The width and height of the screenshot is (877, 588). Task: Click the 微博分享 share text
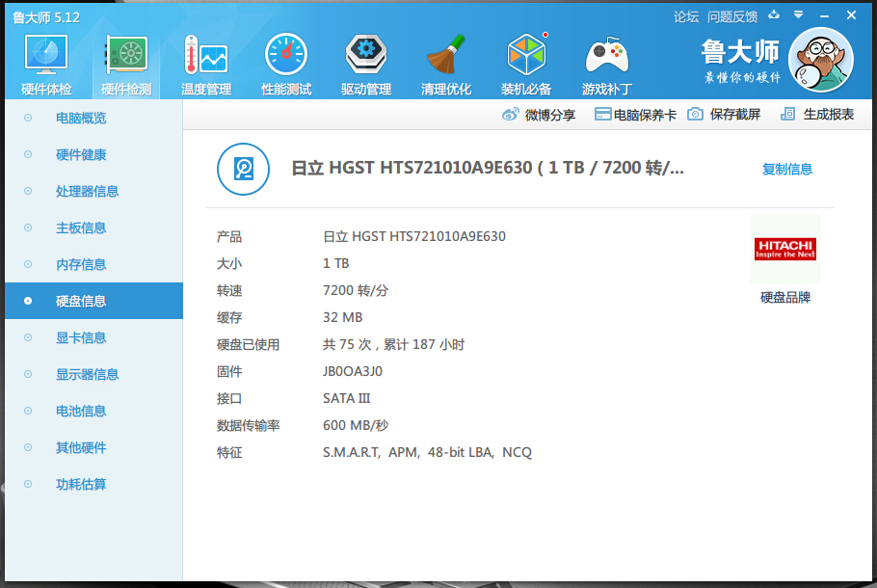[x=549, y=116]
